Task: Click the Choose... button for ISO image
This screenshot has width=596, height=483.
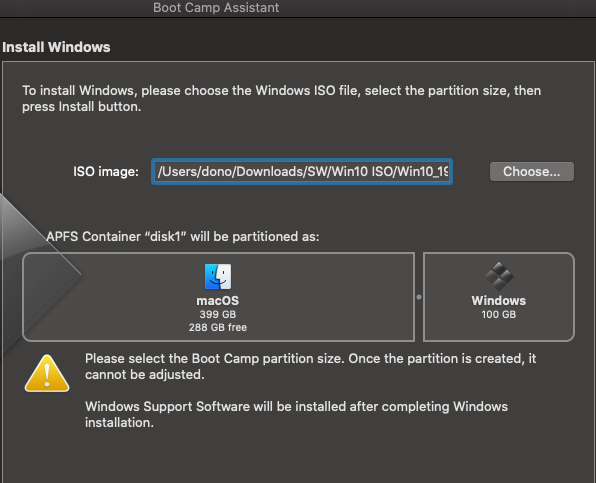Action: click(532, 172)
